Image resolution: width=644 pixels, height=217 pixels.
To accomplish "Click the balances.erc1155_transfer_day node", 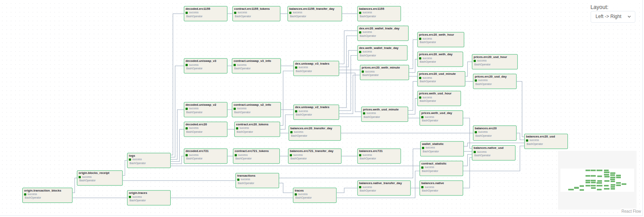I will pos(315,14).
